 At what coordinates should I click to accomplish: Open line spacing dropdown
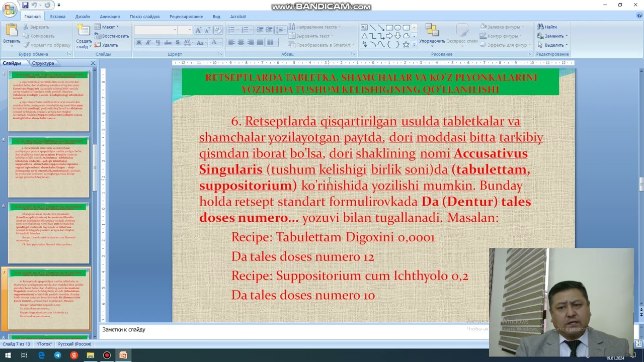(281, 30)
